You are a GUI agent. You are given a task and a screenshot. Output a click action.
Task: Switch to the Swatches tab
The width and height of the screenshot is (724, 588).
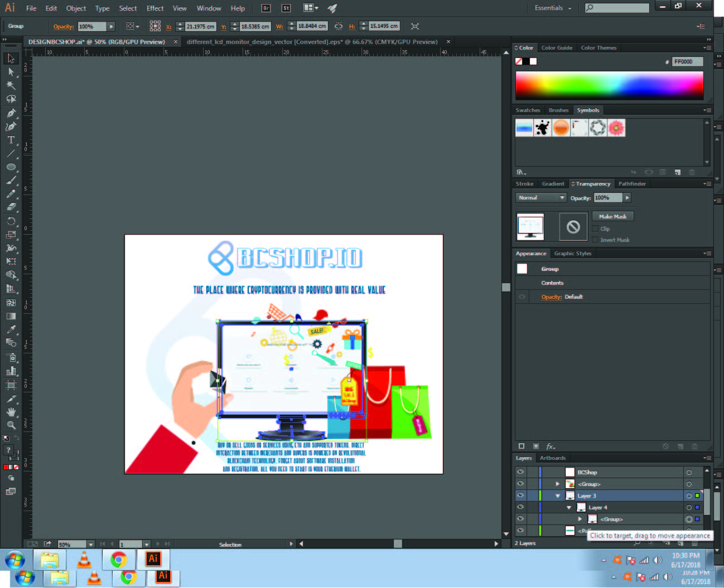pos(528,110)
